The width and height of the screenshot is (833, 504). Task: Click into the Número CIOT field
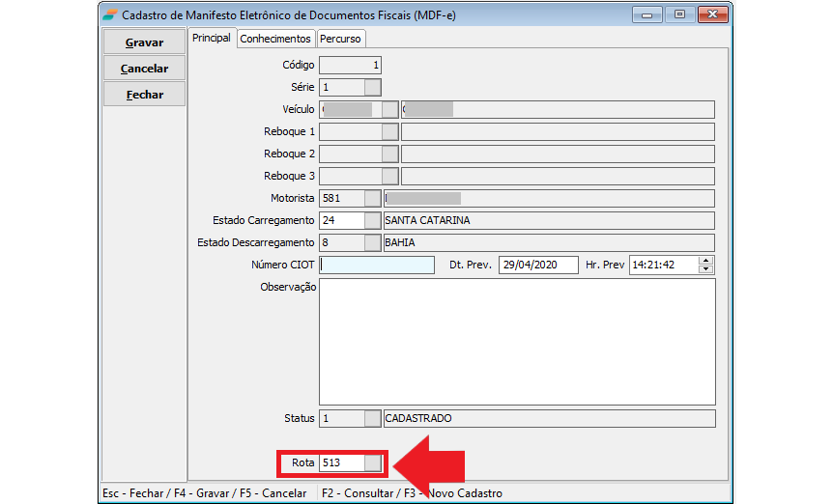click(x=377, y=265)
